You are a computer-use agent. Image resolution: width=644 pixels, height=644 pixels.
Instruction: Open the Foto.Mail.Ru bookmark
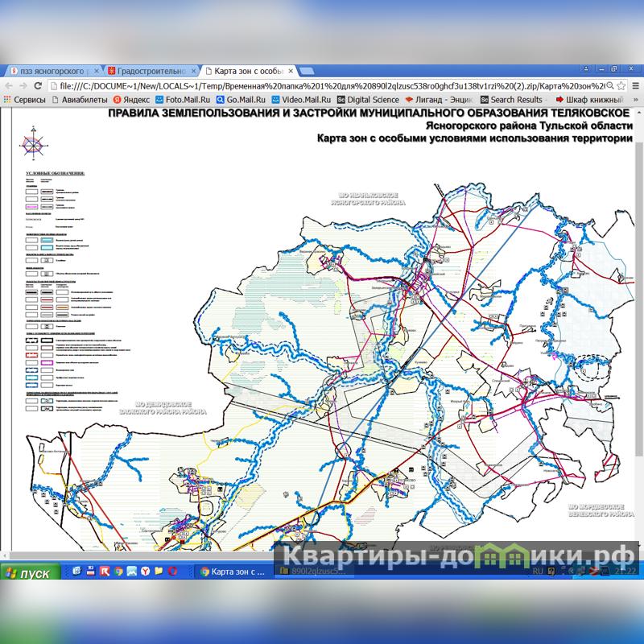click(182, 100)
